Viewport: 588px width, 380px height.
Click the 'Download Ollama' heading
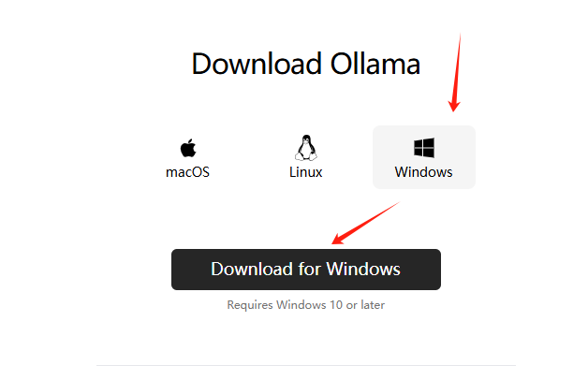tap(305, 64)
